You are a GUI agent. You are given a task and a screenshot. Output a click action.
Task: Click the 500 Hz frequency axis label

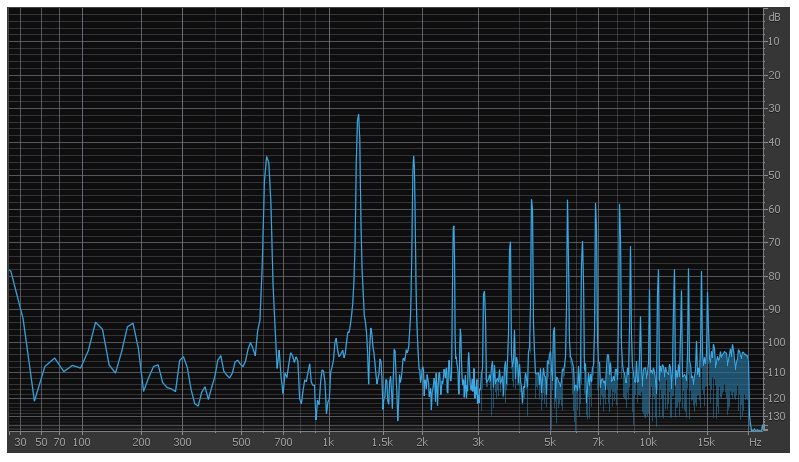click(x=241, y=442)
